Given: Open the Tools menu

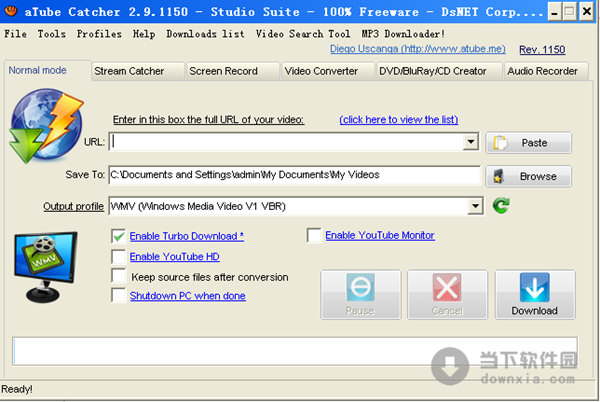Looking at the screenshot, I should (52, 34).
